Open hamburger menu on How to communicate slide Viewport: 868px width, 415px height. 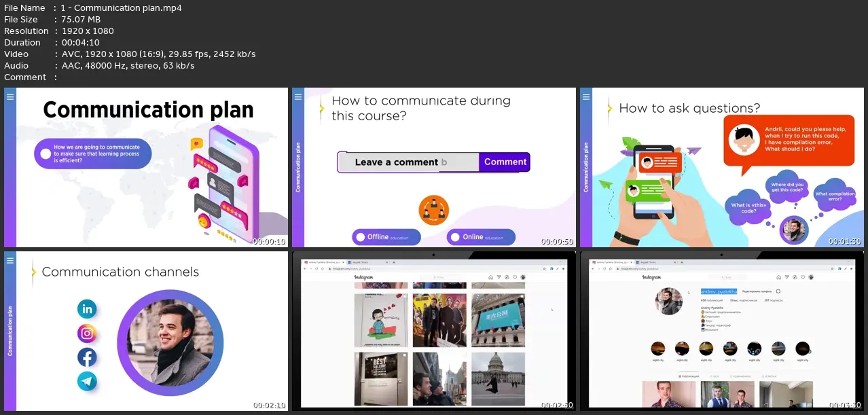tap(297, 97)
